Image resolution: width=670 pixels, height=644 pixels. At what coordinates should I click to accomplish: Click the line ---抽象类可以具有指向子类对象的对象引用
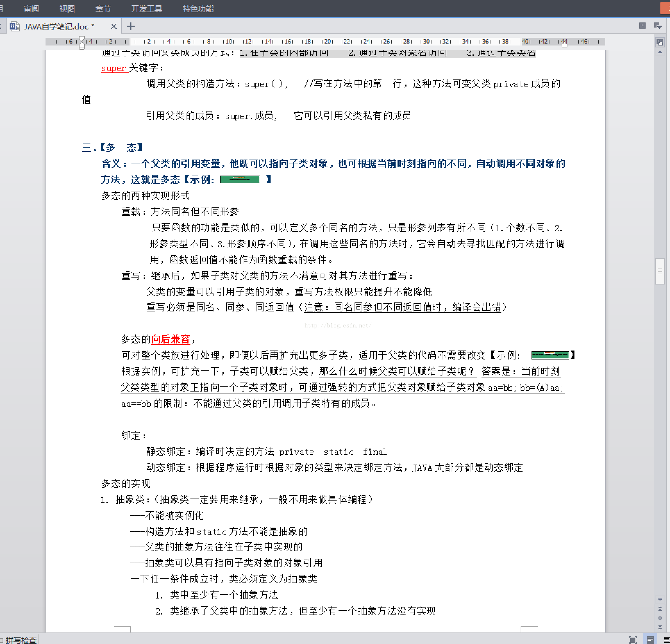click(226, 563)
